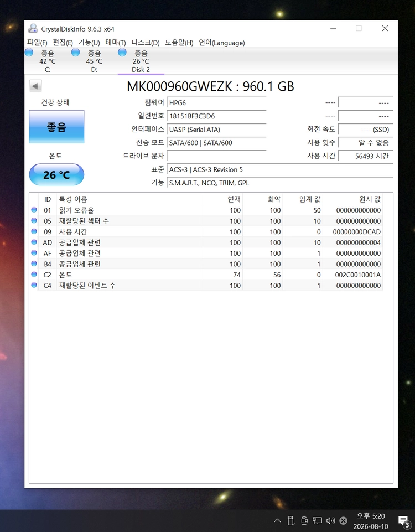
Task: Click the round X tray icon
Action: click(x=344, y=520)
